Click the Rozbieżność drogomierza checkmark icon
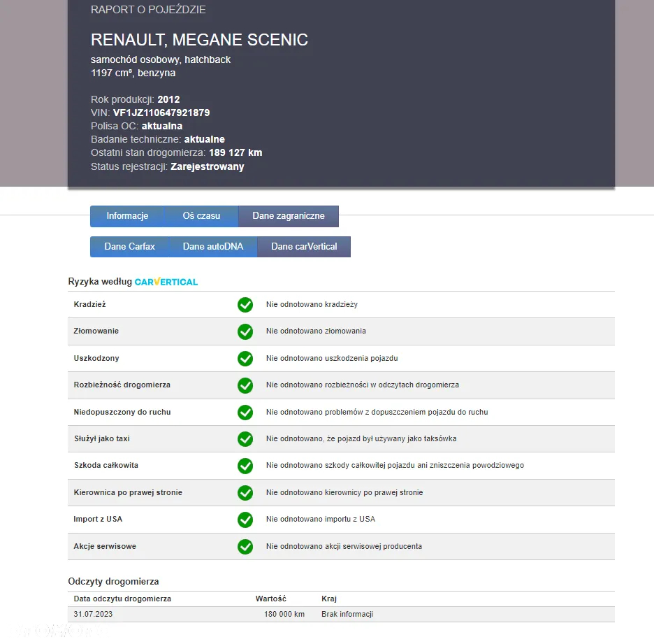Viewport: 654px width, 644px height. pyautogui.click(x=245, y=385)
